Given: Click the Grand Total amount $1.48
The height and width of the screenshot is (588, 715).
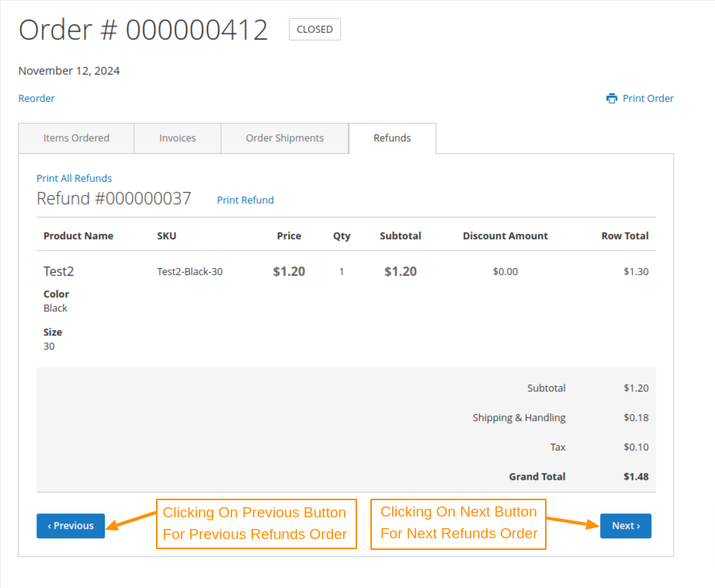Looking at the screenshot, I should tap(636, 477).
